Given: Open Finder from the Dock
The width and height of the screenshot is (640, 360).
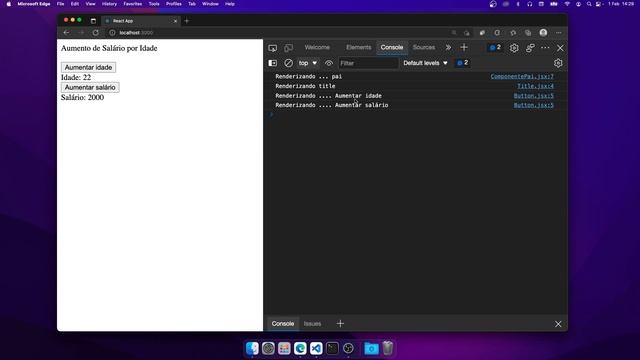Looking at the screenshot, I should click(x=252, y=348).
